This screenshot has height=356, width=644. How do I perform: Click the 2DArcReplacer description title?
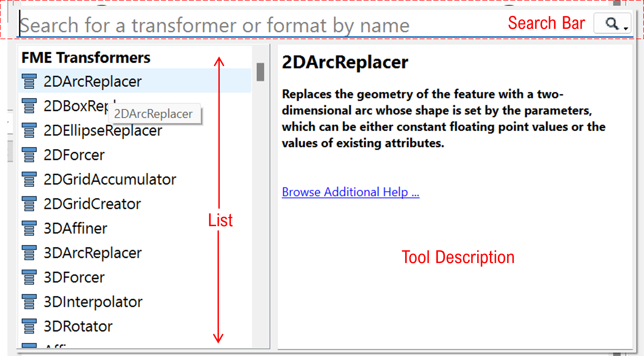pyautogui.click(x=345, y=62)
